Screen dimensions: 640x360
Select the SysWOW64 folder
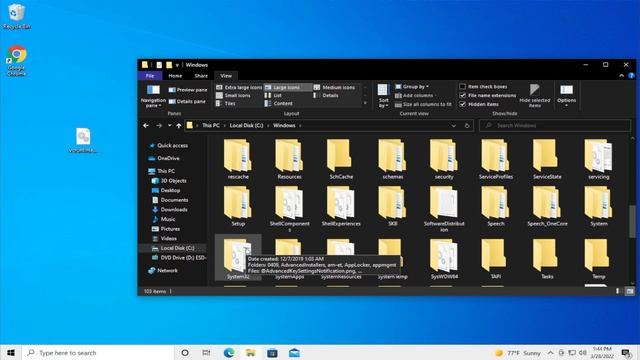pyautogui.click(x=444, y=259)
